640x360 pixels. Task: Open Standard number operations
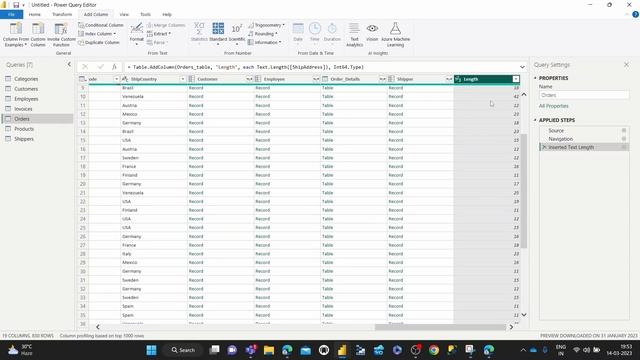[x=218, y=33]
